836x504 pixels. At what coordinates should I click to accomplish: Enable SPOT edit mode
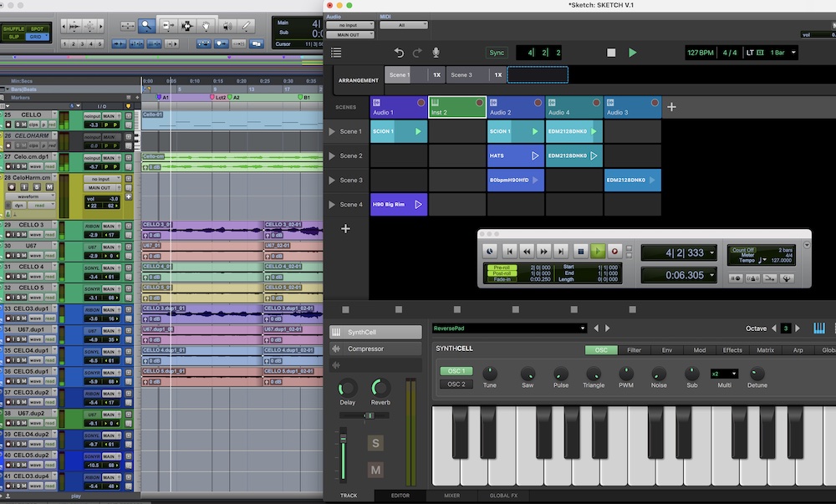[x=38, y=28]
